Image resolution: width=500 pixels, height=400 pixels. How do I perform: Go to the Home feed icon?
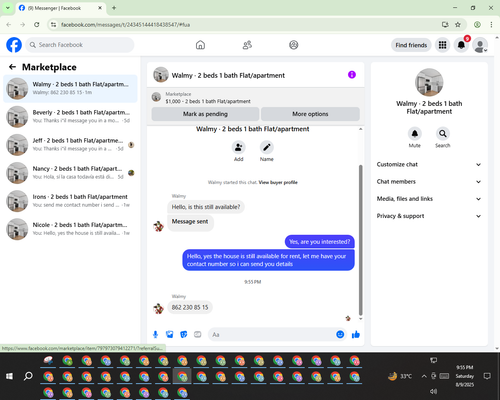click(x=200, y=45)
